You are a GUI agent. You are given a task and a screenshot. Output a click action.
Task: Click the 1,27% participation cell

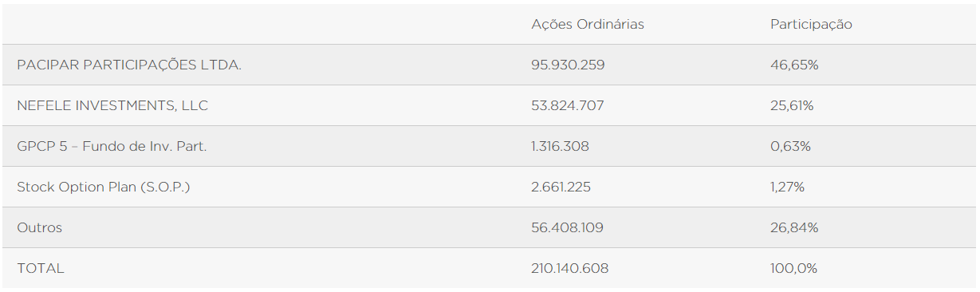click(788, 187)
